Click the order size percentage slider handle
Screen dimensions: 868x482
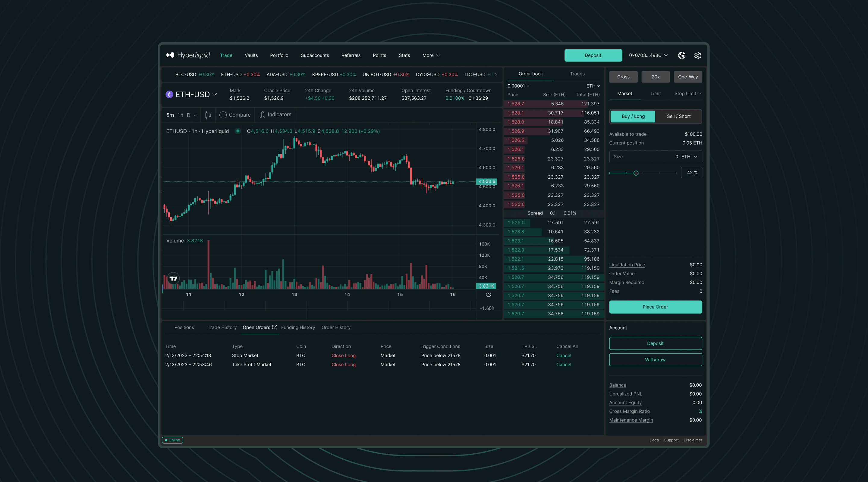coord(636,173)
